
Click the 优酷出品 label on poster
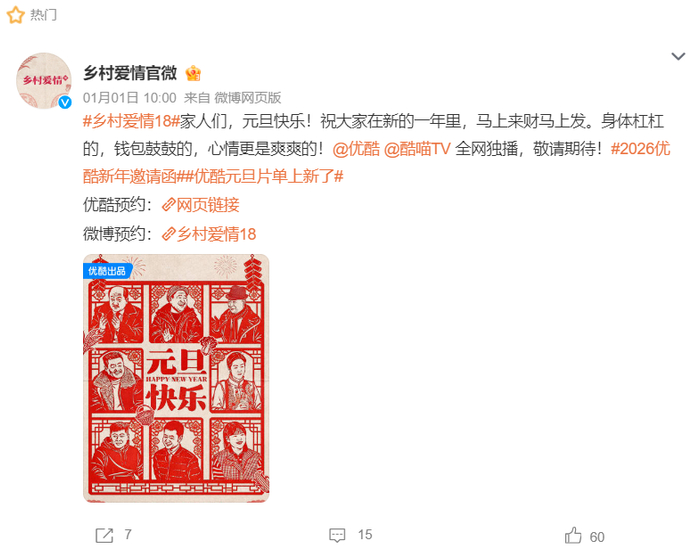pos(107,271)
